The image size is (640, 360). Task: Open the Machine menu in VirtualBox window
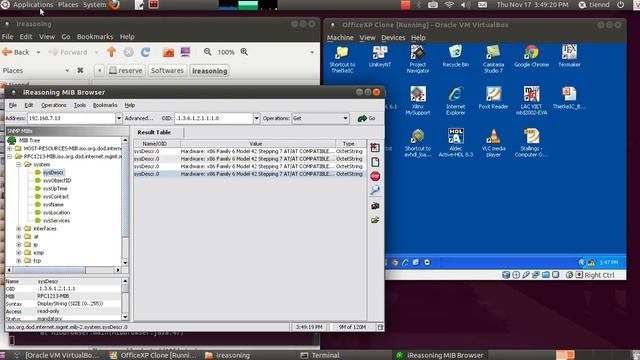pyautogui.click(x=340, y=38)
